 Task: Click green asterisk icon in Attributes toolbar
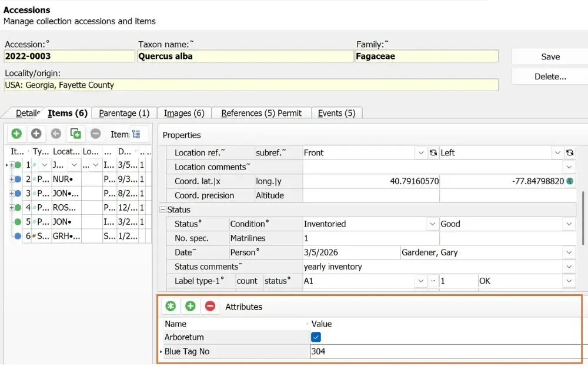click(171, 306)
